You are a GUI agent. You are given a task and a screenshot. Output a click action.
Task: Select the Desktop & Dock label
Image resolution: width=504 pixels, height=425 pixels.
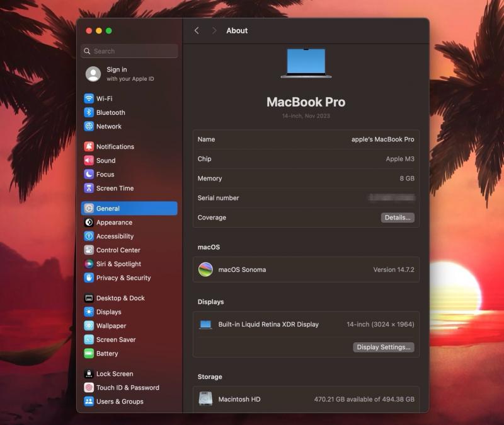click(x=120, y=298)
